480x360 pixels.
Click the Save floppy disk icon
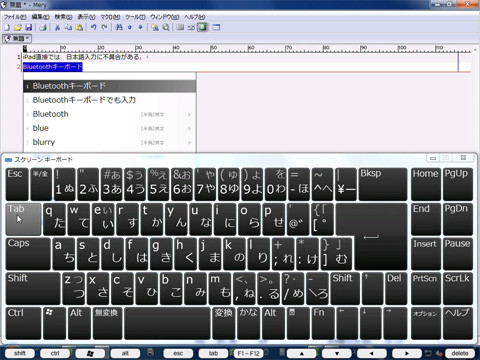pos(29,27)
